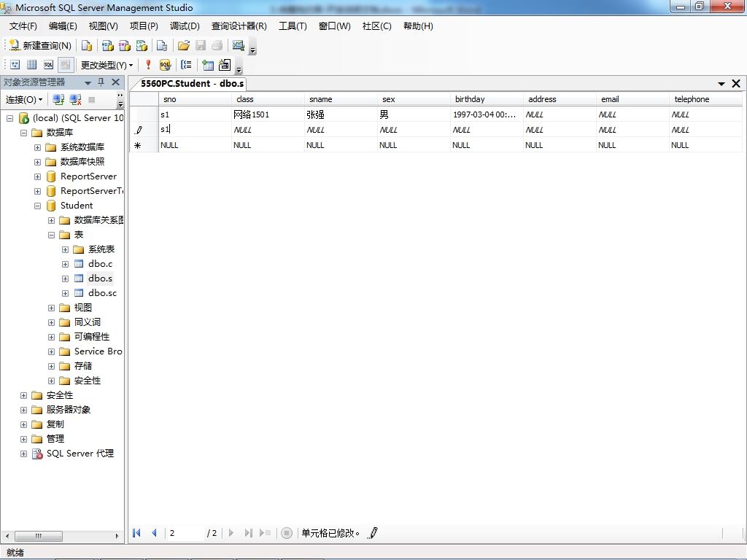Open the 查询设计器(R) menu
The height and width of the screenshot is (560, 747).
click(239, 26)
